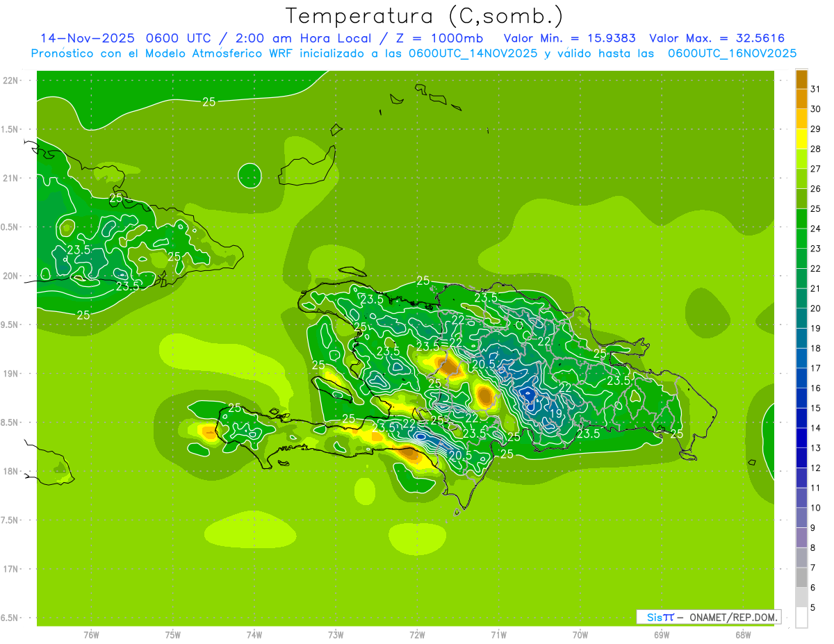Click the '22N' latitude axis label
Viewport: 834px width, 644px height.
pyautogui.click(x=10, y=81)
